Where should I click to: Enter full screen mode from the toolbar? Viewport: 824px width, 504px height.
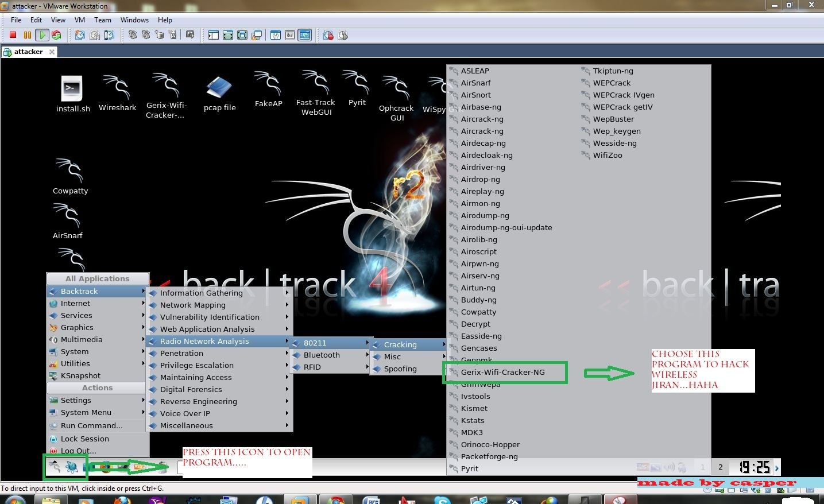click(x=242, y=35)
